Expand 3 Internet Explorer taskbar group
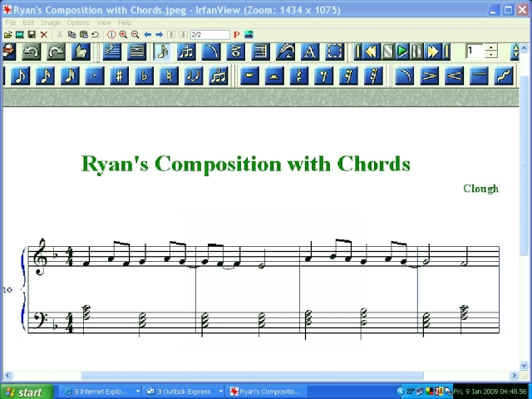The width and height of the screenshot is (532, 399). (100, 392)
